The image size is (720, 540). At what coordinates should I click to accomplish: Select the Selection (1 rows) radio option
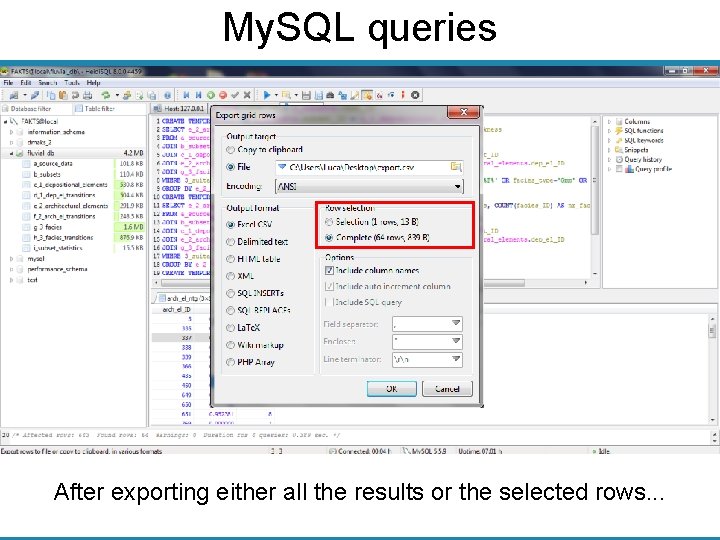[329, 222]
